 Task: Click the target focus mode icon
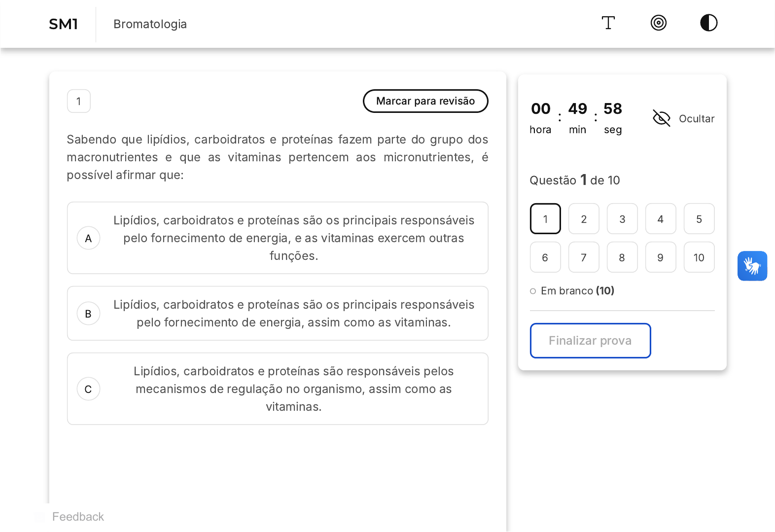pos(658,23)
